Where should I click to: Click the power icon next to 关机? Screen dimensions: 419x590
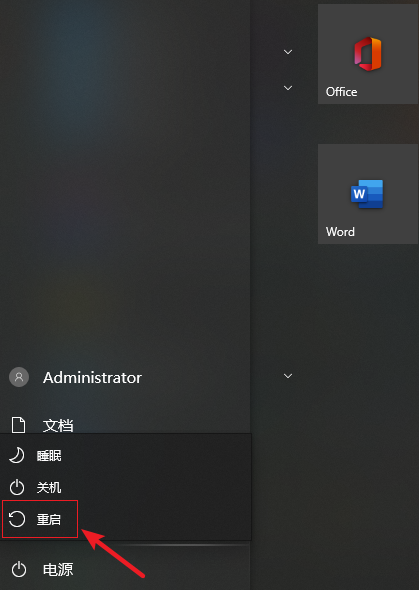[x=17, y=488]
